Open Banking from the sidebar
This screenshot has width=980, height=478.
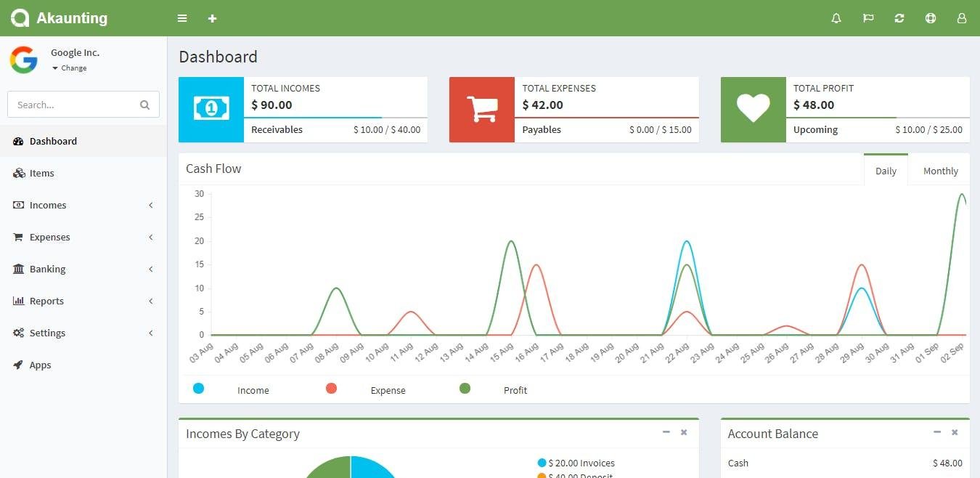[47, 269]
